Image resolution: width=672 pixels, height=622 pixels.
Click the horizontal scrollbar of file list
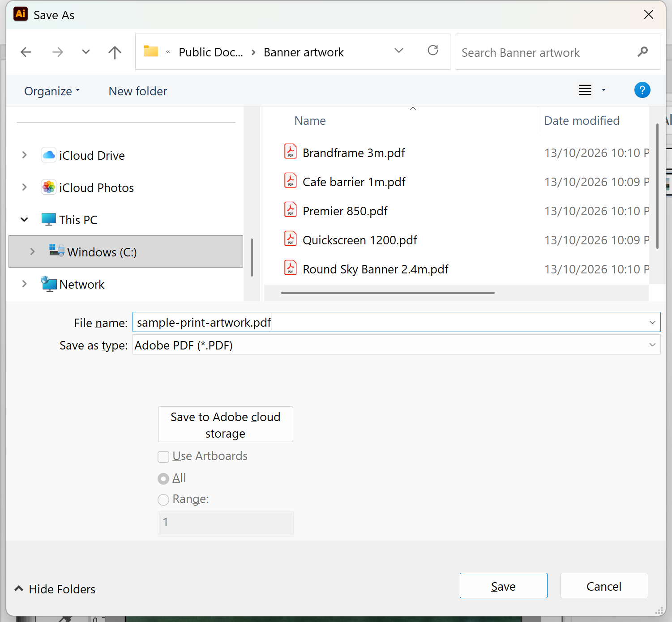(388, 293)
